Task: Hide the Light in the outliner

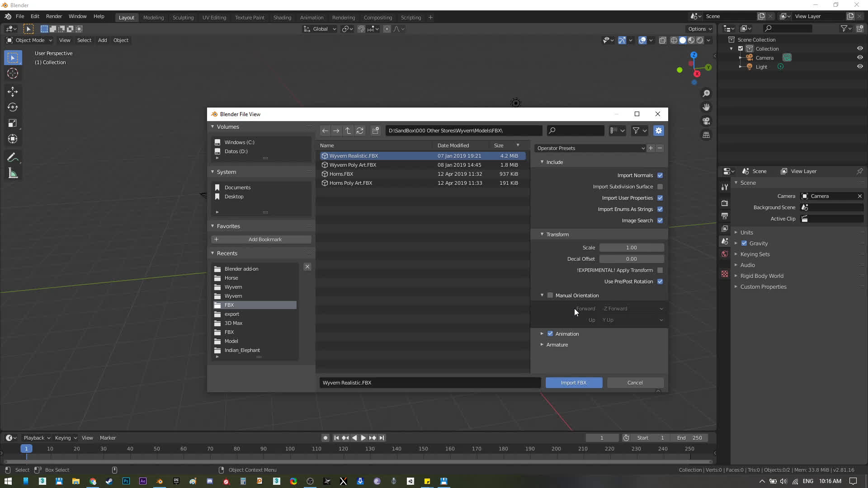Action: (860, 66)
